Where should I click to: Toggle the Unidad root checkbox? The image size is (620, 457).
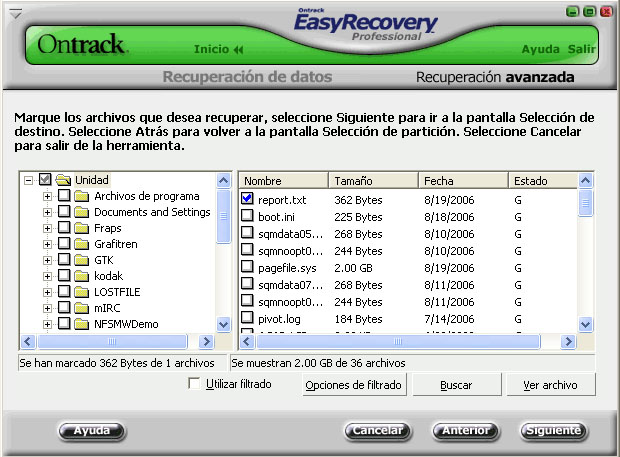pos(45,179)
